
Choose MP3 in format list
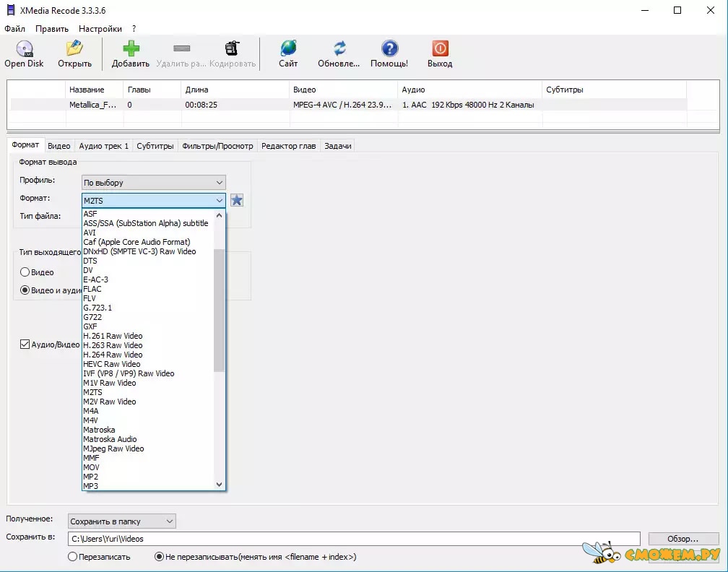point(148,486)
